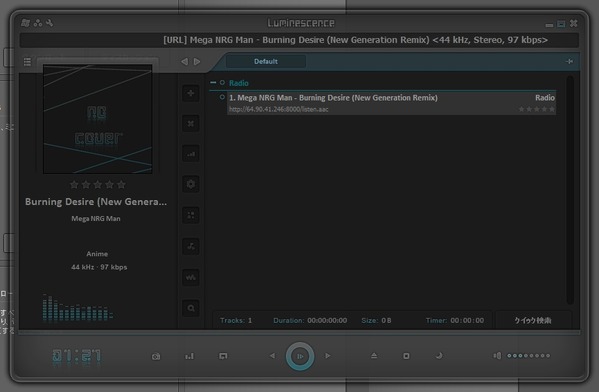Viewport: 599px width, 392px height.
Task: Click the play/pause button in the circular ring
Action: pos(300,356)
